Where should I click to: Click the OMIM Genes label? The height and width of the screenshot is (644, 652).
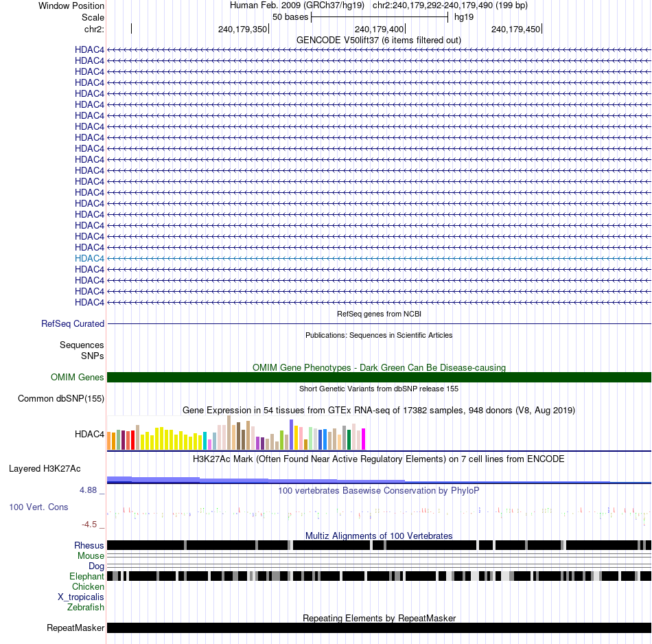click(x=78, y=378)
